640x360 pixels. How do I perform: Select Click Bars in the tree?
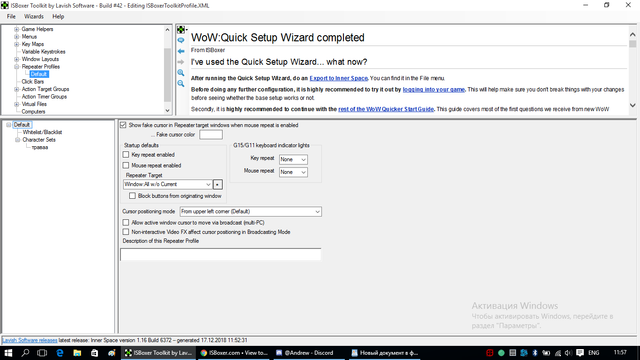[x=33, y=82]
